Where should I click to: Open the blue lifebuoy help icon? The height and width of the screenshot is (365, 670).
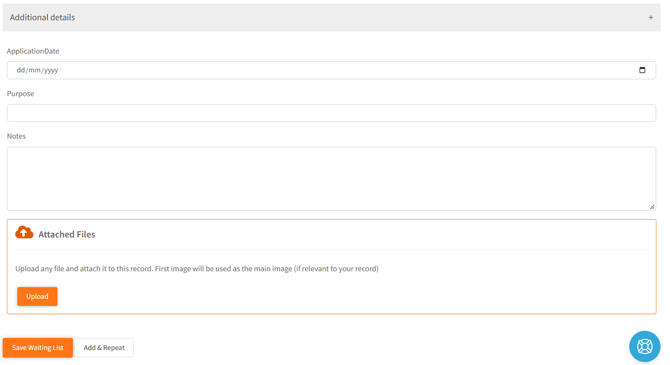click(x=644, y=346)
